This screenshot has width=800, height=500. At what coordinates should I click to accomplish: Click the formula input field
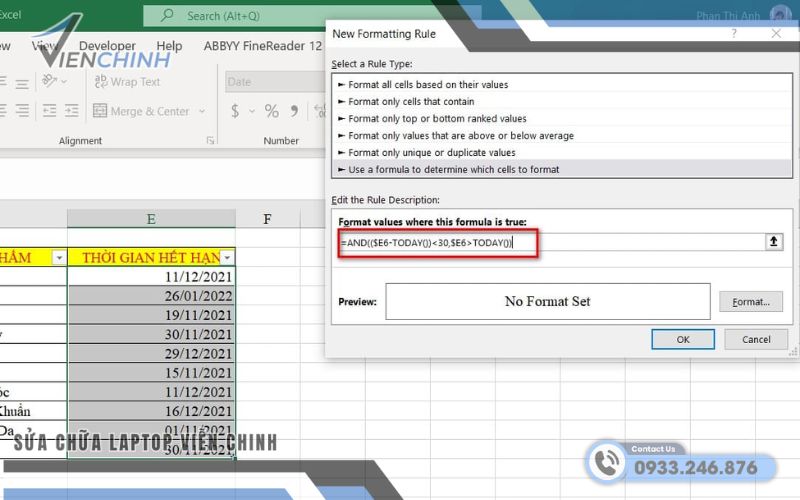551,242
